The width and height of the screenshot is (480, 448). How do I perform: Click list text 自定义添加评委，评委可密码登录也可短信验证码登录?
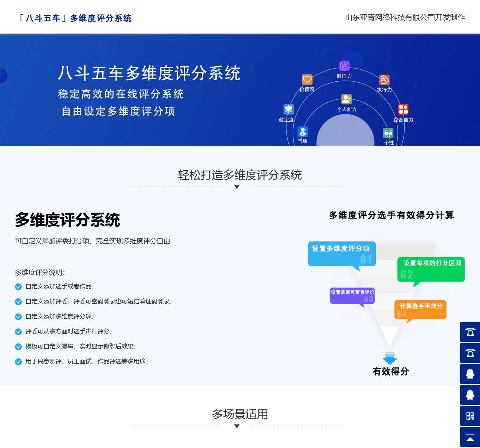tap(99, 301)
